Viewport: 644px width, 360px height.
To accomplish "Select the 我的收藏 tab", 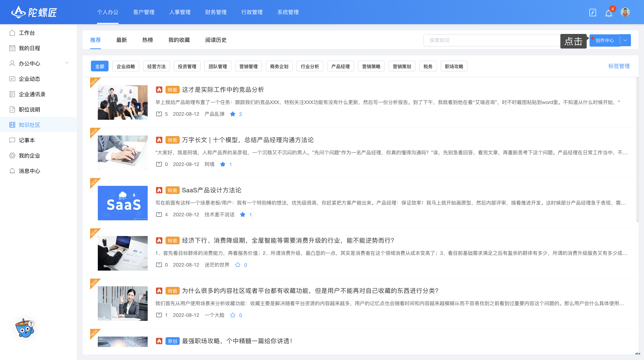I will tap(179, 40).
